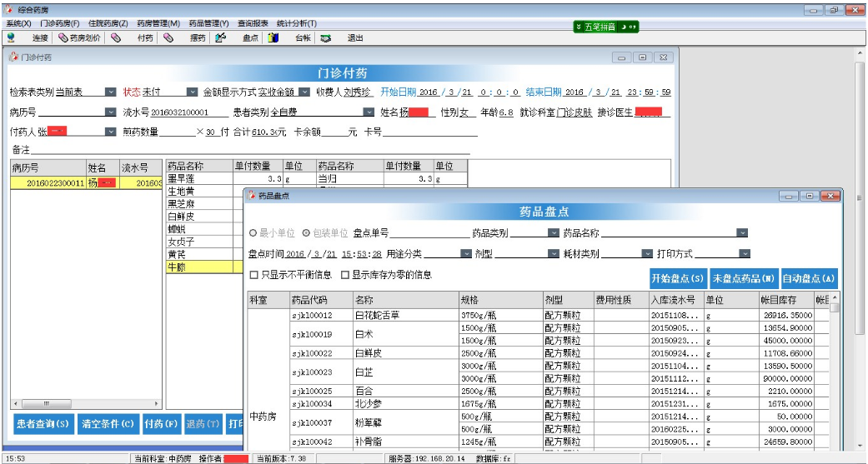This screenshot has height=464, width=868.
Task: Click the 五笔拼音 input method indicator
Action: click(x=606, y=27)
